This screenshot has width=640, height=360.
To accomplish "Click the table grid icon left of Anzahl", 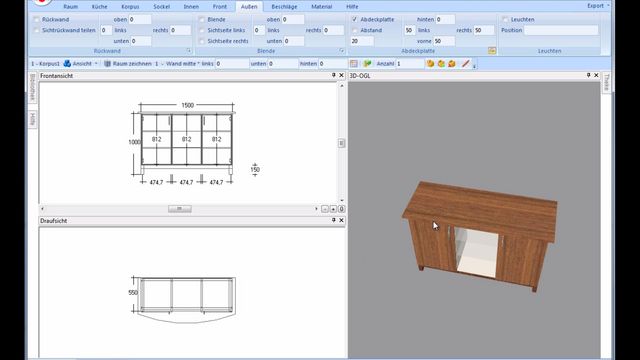I will click(354, 64).
